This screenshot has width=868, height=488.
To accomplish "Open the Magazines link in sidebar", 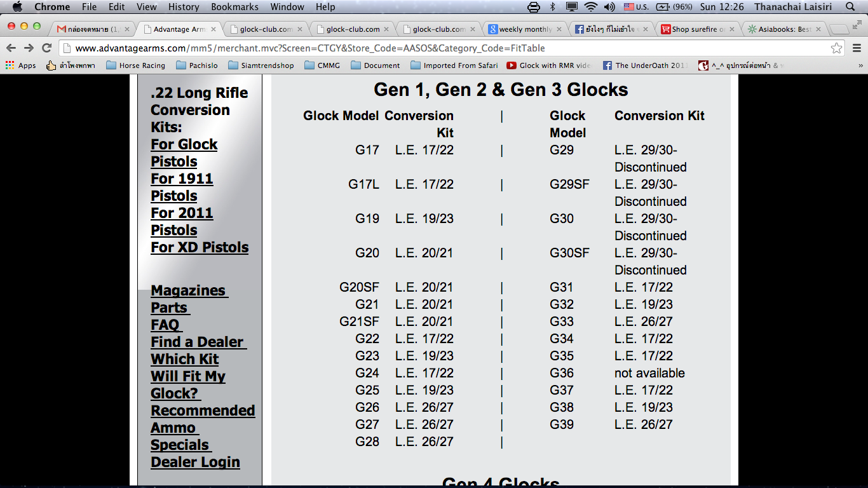I will coord(188,290).
